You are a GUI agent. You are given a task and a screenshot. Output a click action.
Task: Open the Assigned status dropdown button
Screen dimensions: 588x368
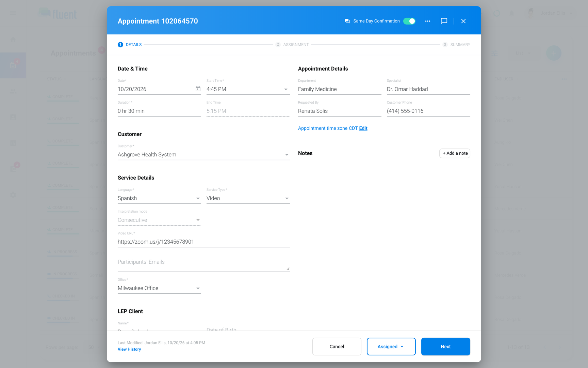[391, 347]
